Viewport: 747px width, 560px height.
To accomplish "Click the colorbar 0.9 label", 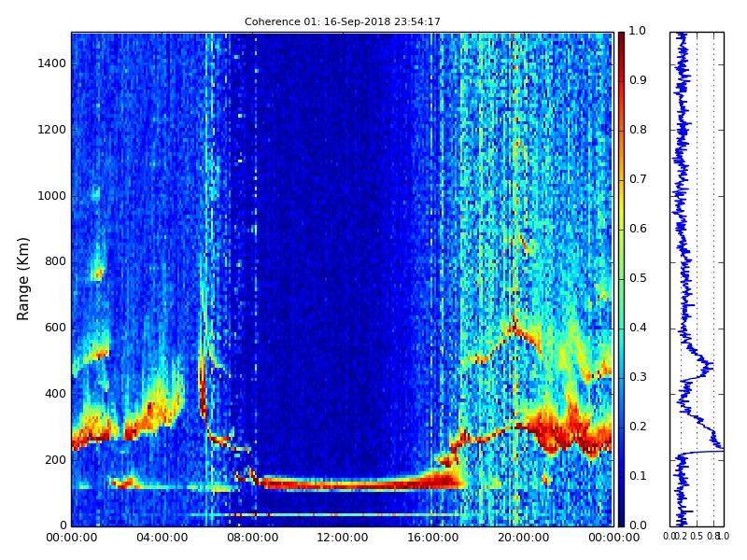I will 638,80.
